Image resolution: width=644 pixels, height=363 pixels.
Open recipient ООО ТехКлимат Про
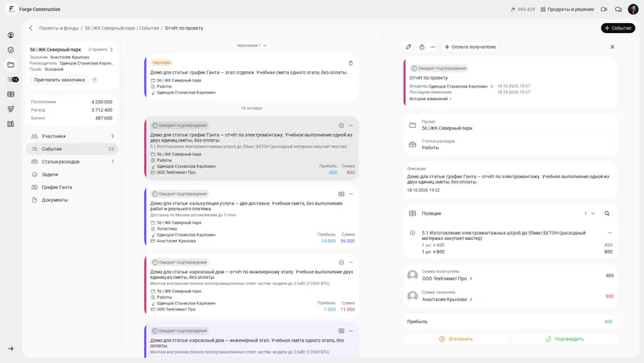pyautogui.click(x=447, y=278)
